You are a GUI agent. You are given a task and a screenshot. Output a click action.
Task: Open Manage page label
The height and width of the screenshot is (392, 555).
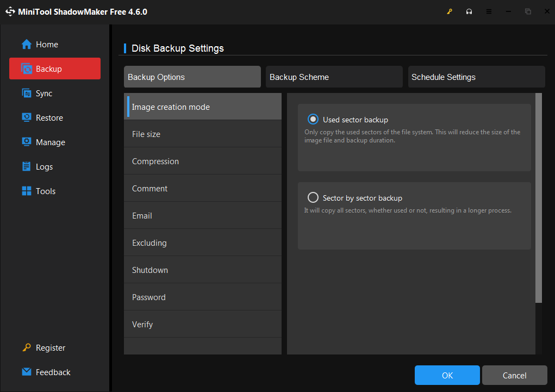coord(50,142)
